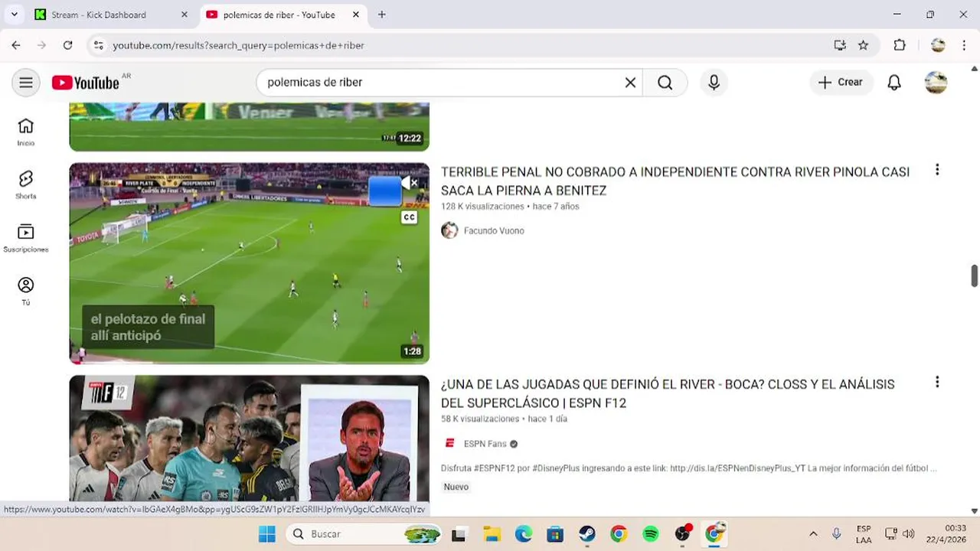Open Suscripciones in the sidebar

click(26, 238)
